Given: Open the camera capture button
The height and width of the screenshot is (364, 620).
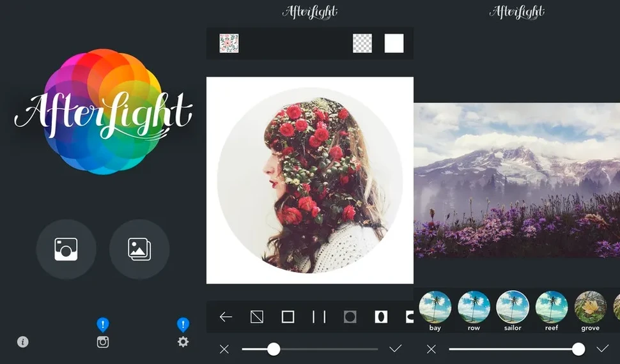Looking at the screenshot, I should pos(66,250).
